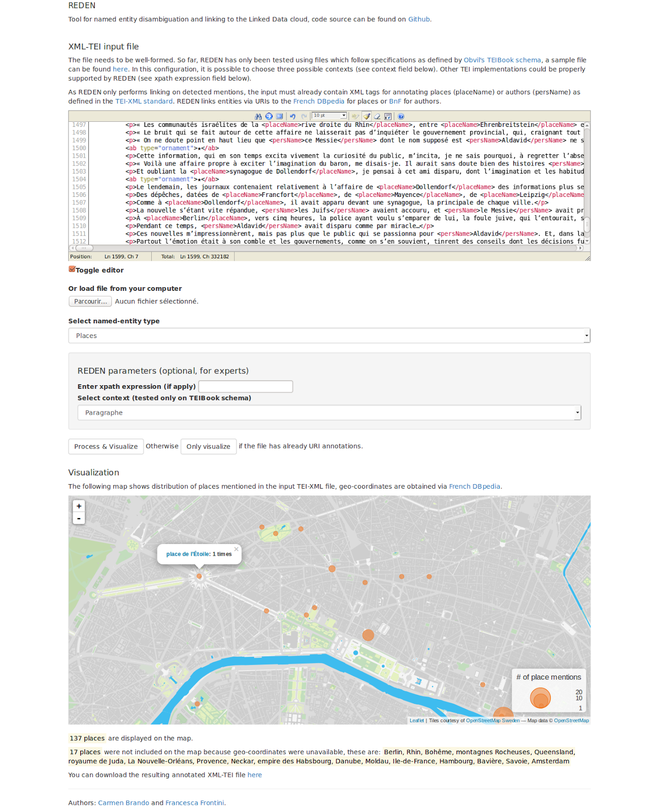Click the editor horizontal scrollbar thumb

pos(84,248)
